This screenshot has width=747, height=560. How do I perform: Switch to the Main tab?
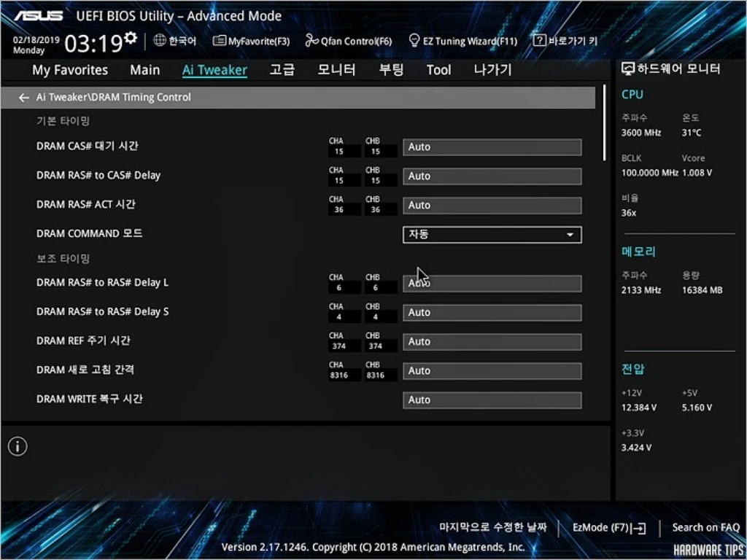(145, 70)
